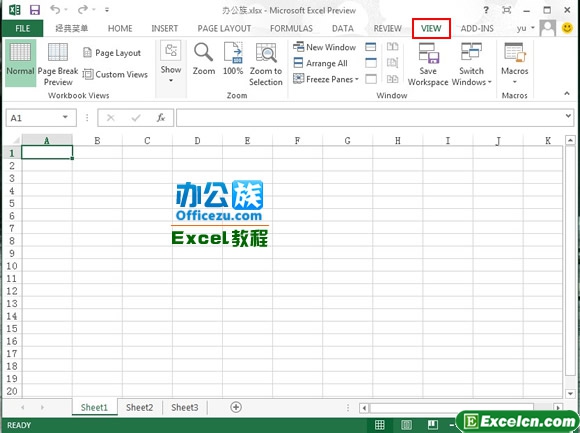Click the Help question mark
This screenshot has width=580, height=433.
(486, 10)
